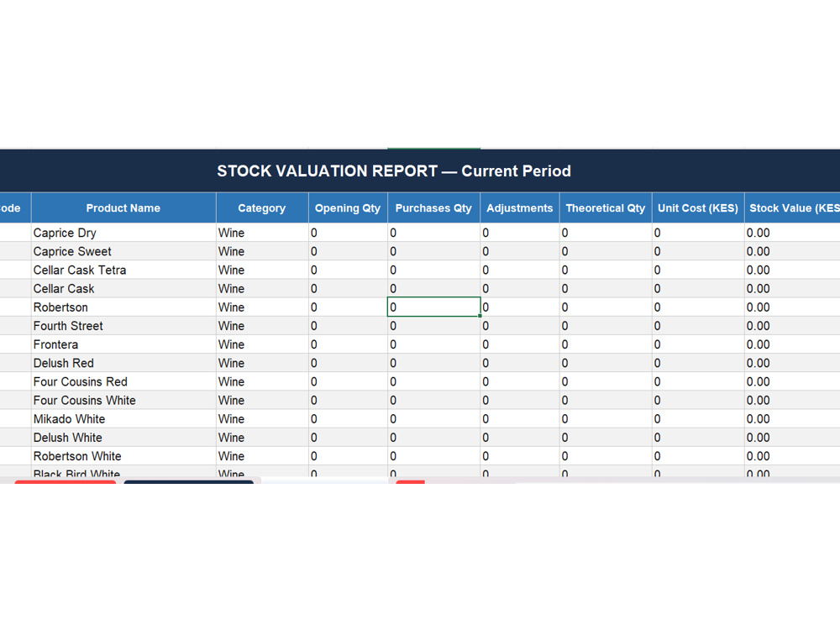
Task: Click Adjustments value for Frontera
Action: [520, 344]
